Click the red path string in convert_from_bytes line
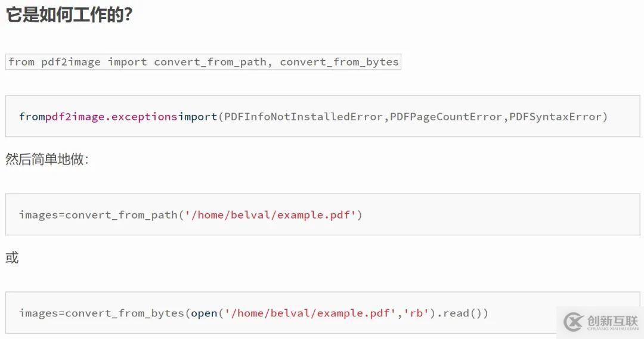Screen dimensions: 644x339 point(310,313)
